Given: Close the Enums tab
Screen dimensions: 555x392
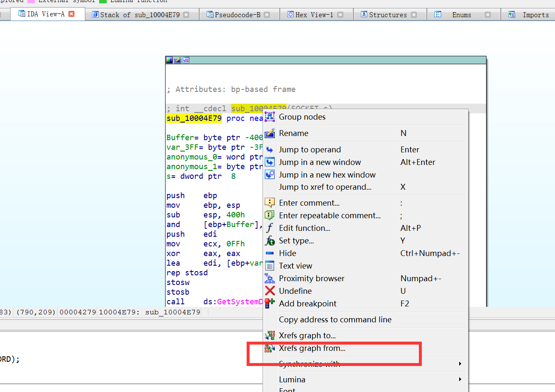Looking at the screenshot, I should pos(487,15).
